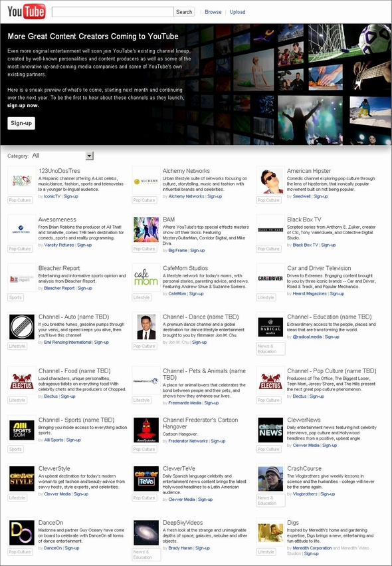Select the Digs channel thumbnail

(x=270, y=533)
